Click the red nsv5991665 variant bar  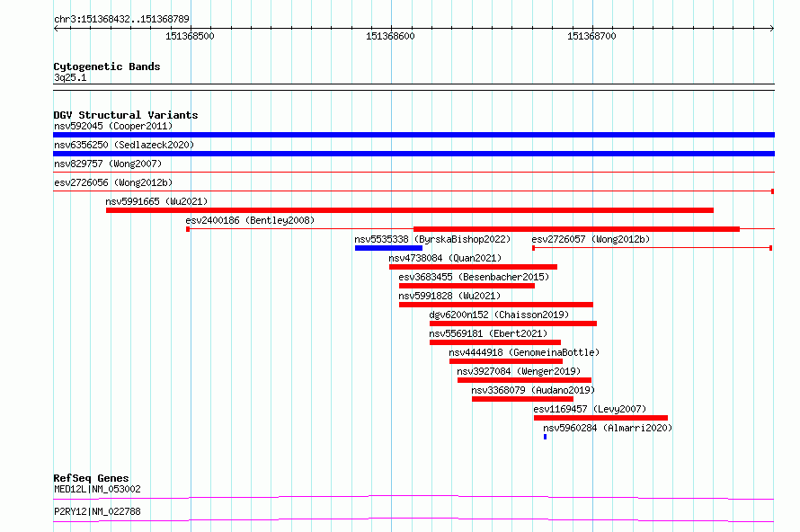click(x=410, y=210)
